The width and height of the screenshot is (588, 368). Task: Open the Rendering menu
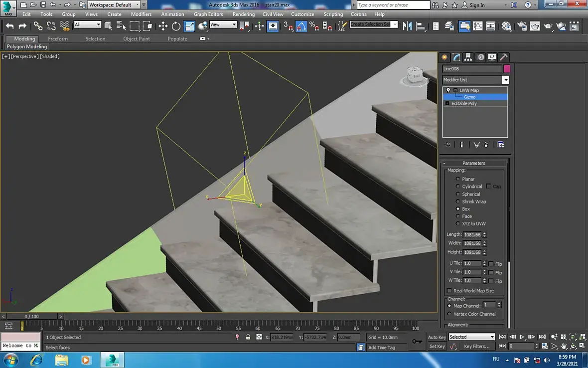tap(243, 14)
